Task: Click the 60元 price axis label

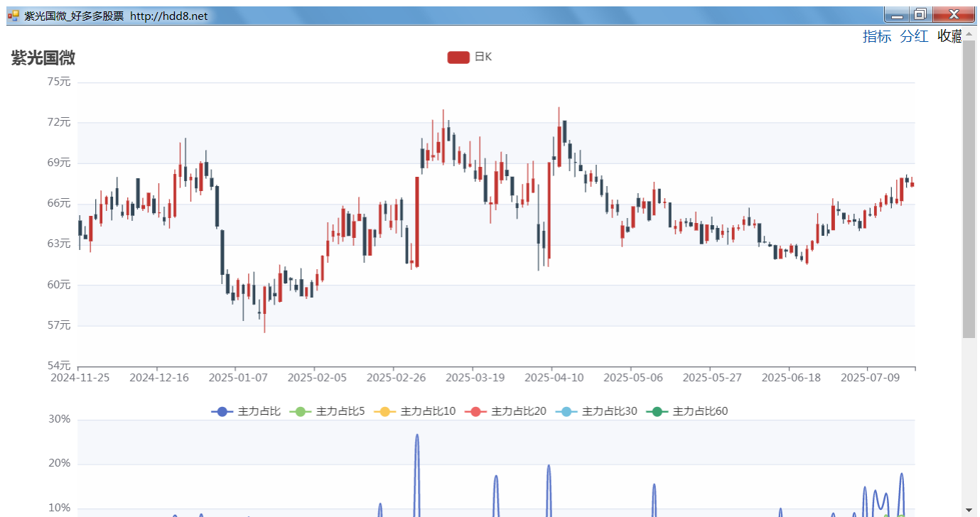Action: click(59, 285)
